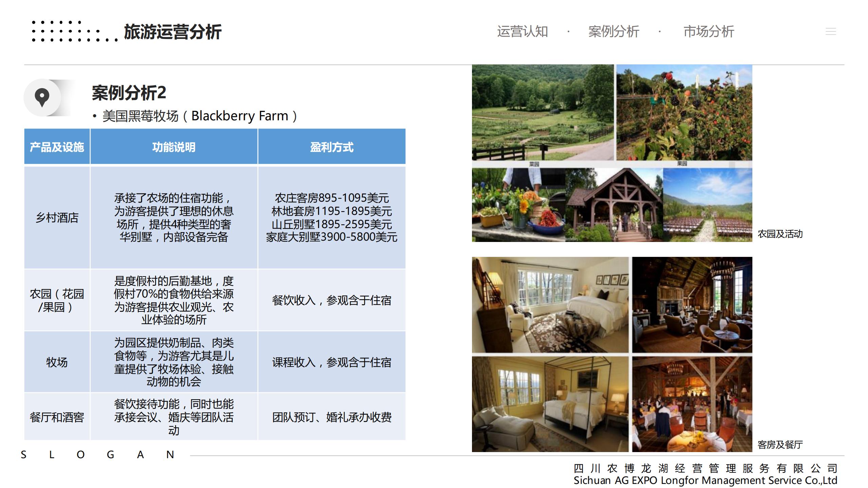Select the wooden wedding pavilion photo
Viewport: 868px width, 488px height.
pos(614,205)
